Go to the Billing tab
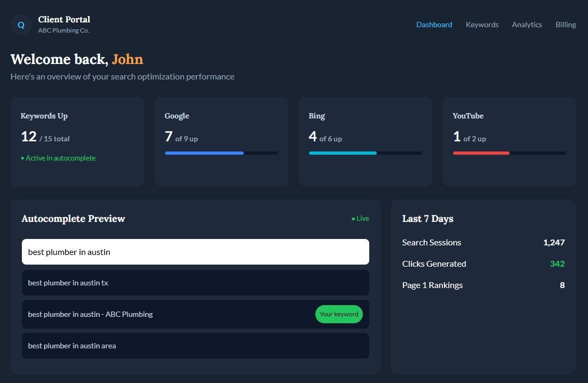588x383 pixels. pos(565,25)
